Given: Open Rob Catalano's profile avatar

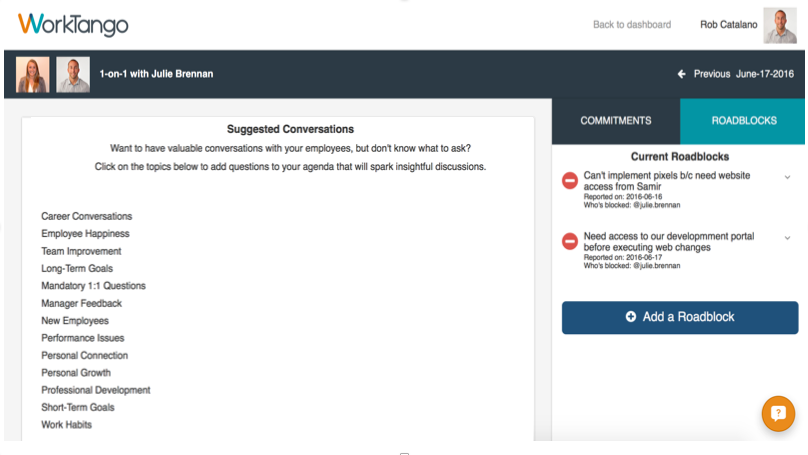Looking at the screenshot, I should point(780,25).
